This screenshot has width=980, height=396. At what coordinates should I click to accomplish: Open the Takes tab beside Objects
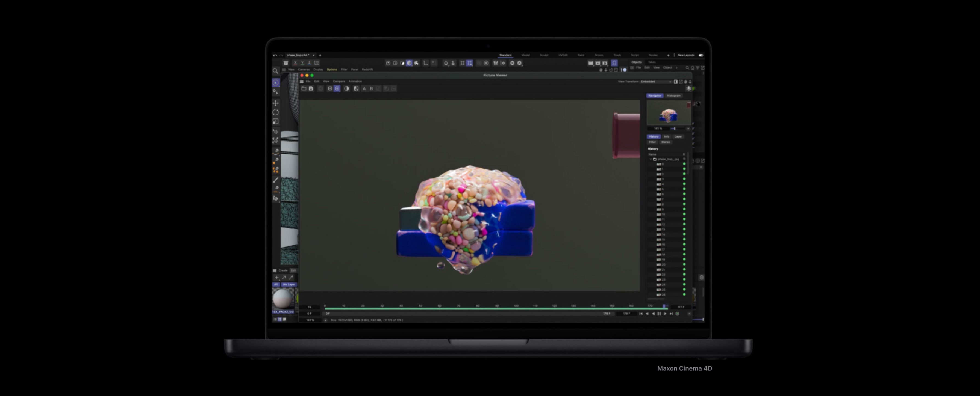pyautogui.click(x=652, y=62)
